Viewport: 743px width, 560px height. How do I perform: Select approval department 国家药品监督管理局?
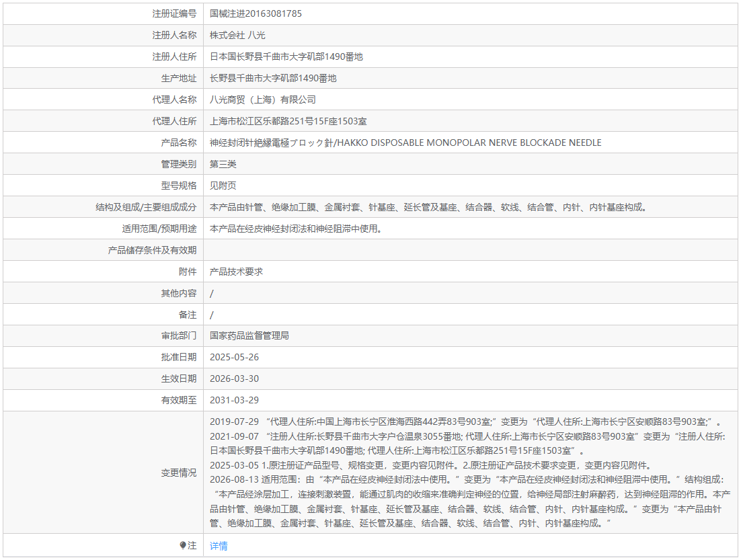(x=249, y=335)
